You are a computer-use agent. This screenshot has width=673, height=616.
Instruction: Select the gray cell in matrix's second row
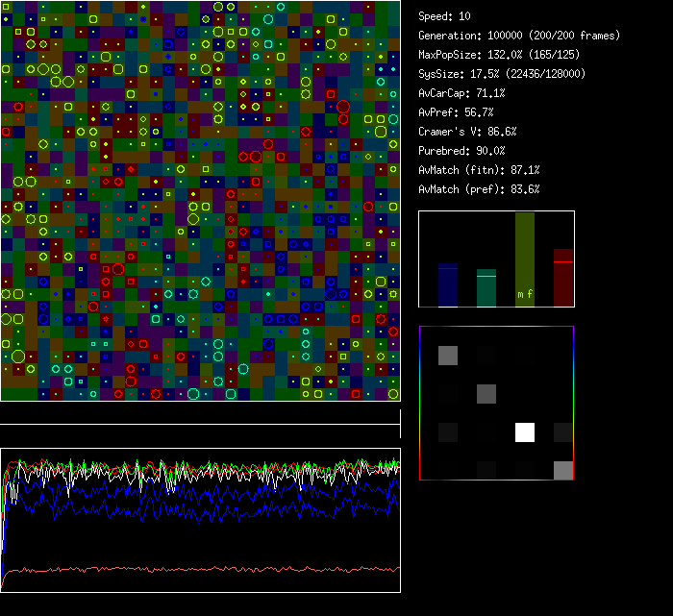(486, 394)
